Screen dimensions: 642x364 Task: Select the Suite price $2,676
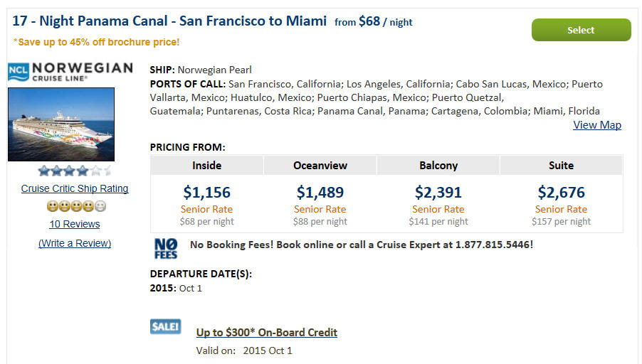(x=562, y=192)
